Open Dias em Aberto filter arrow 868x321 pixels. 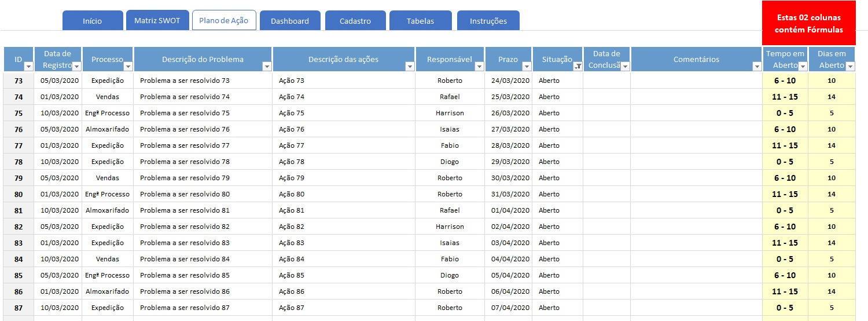click(x=850, y=67)
